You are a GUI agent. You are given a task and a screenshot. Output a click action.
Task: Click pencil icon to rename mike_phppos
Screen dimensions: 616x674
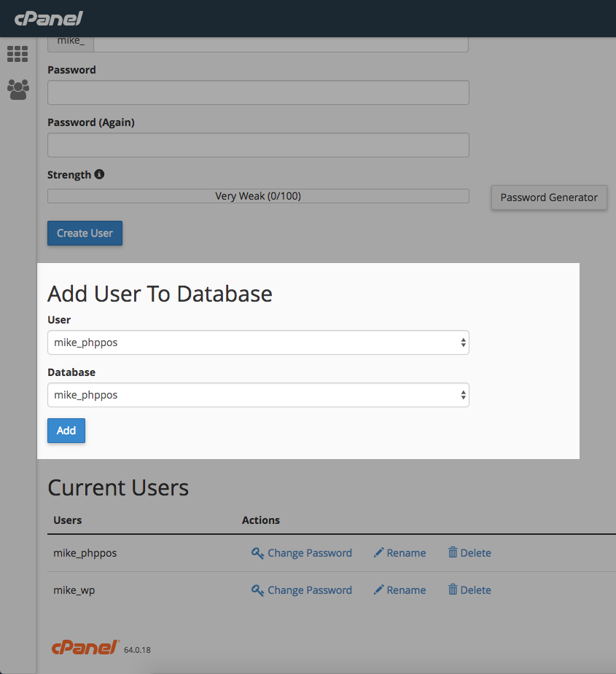point(378,553)
